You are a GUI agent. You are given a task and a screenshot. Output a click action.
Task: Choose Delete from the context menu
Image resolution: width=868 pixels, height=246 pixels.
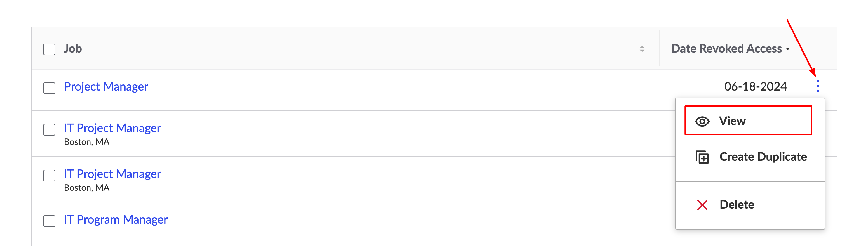pos(750,205)
